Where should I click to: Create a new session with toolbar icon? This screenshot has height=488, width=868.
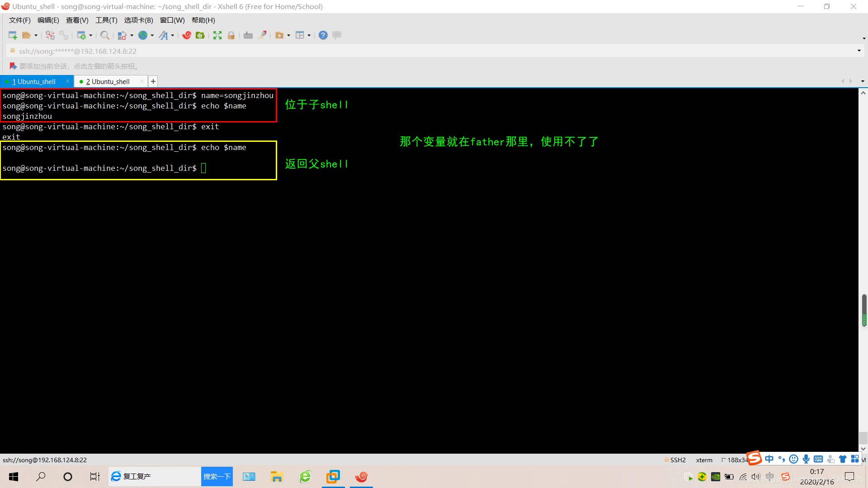click(x=13, y=35)
